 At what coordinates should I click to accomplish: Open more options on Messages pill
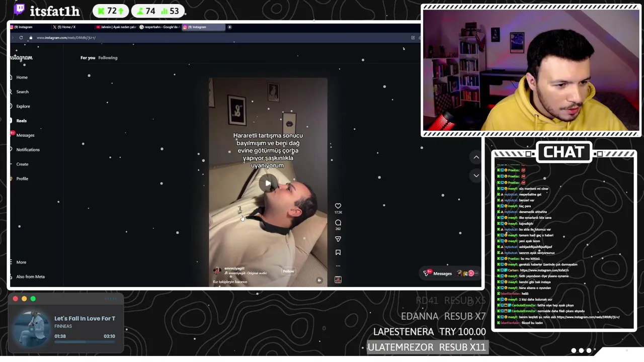476,274
